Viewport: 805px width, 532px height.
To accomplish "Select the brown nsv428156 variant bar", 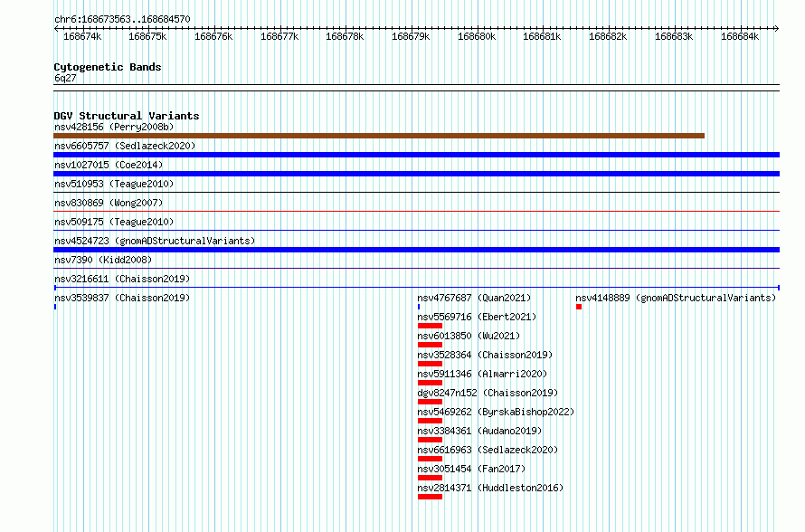I will pyautogui.click(x=379, y=136).
